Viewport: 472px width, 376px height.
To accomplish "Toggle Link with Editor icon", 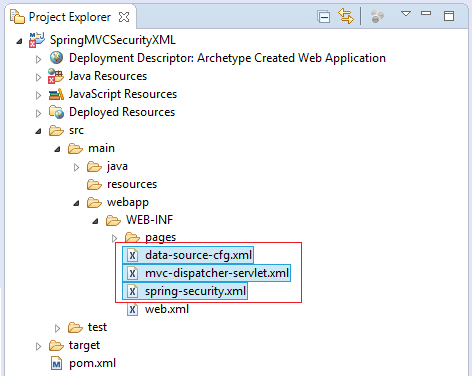I will coord(346,16).
